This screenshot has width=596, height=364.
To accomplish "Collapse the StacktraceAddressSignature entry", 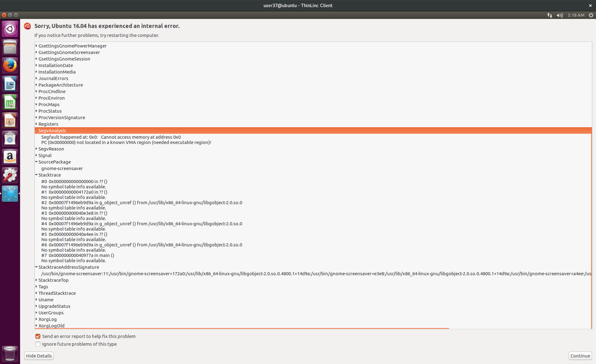I will 36,267.
